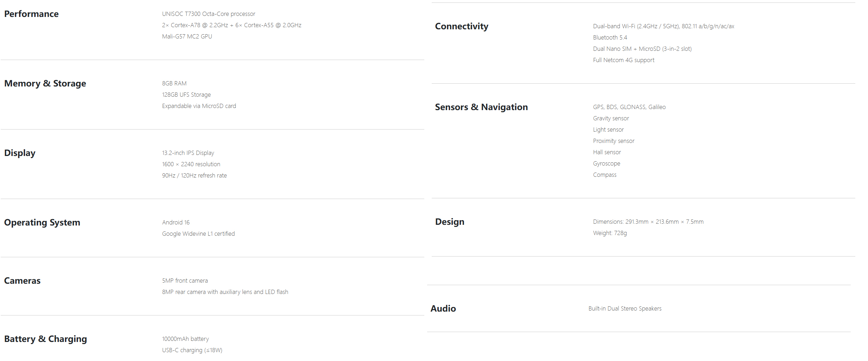Select the Bluetooth 5.4 entry

coord(610,37)
